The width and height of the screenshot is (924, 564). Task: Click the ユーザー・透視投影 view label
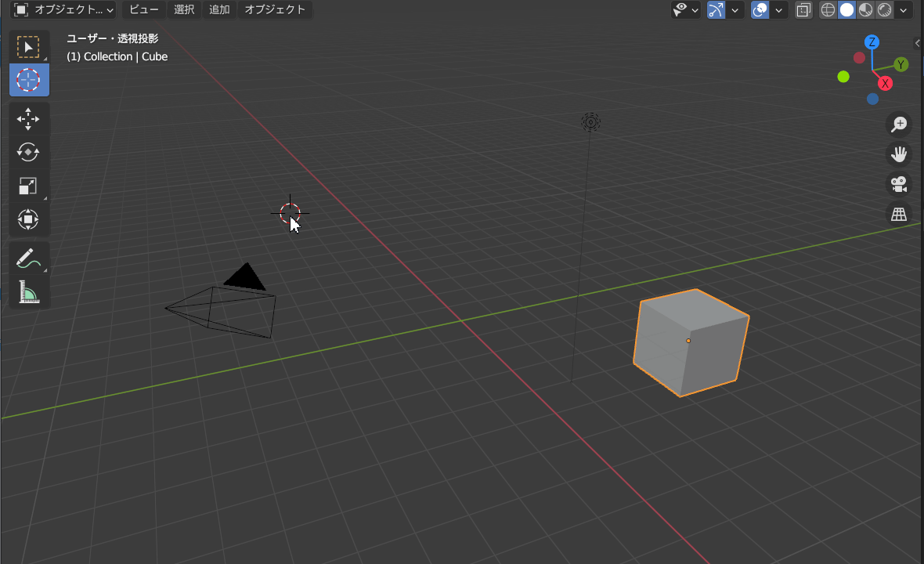(x=112, y=39)
